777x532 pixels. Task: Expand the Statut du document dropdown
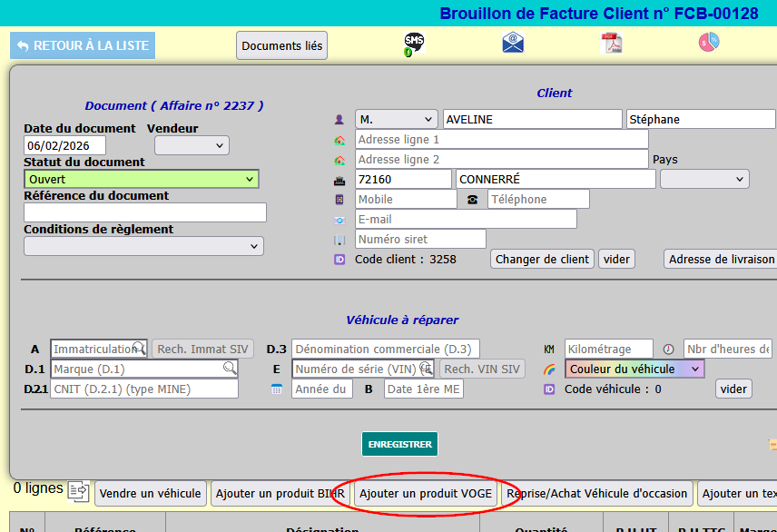coord(142,180)
